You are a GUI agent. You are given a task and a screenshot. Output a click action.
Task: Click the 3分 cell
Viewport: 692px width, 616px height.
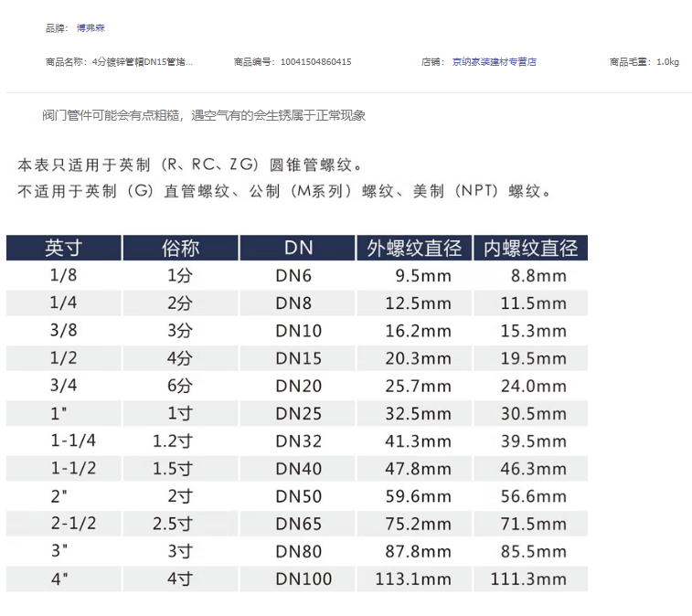180,331
